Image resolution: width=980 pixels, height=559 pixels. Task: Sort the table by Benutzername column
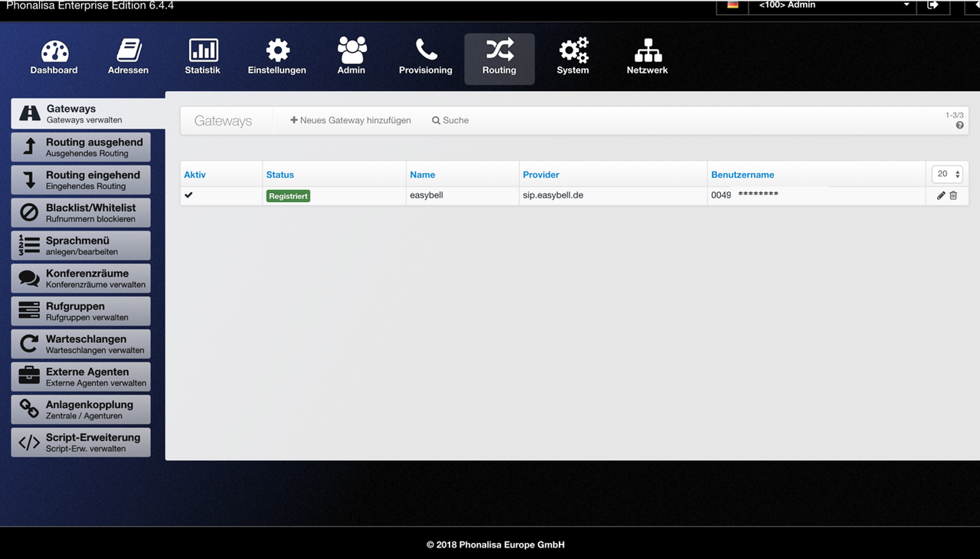(743, 175)
